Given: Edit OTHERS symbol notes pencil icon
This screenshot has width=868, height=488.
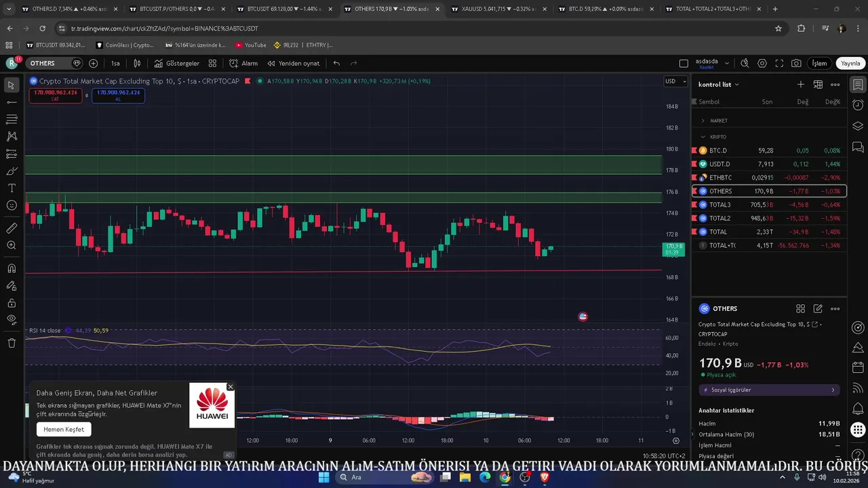Looking at the screenshot, I should [818, 308].
